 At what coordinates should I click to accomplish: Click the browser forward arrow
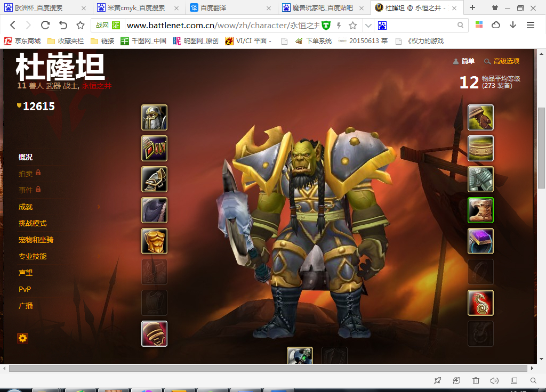coord(29,25)
